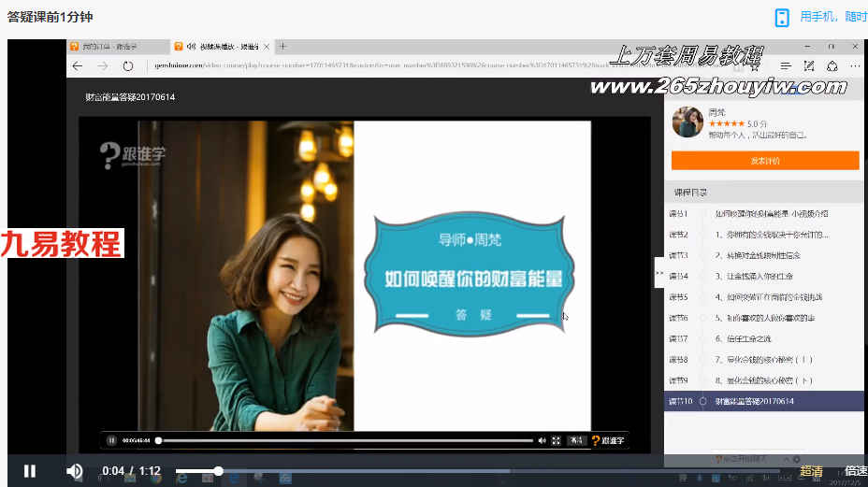Viewport: 868px width, 487px height.
Task: Switch to the first browser tab
Action: coord(118,47)
